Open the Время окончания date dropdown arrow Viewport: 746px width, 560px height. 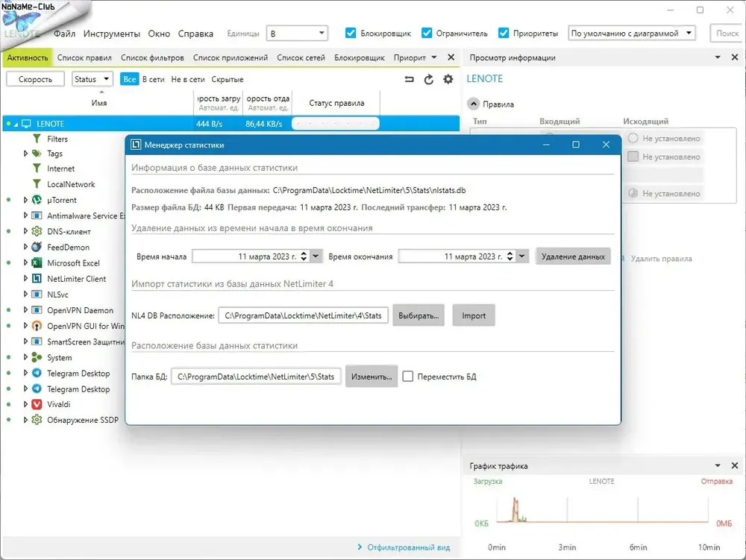click(522, 257)
